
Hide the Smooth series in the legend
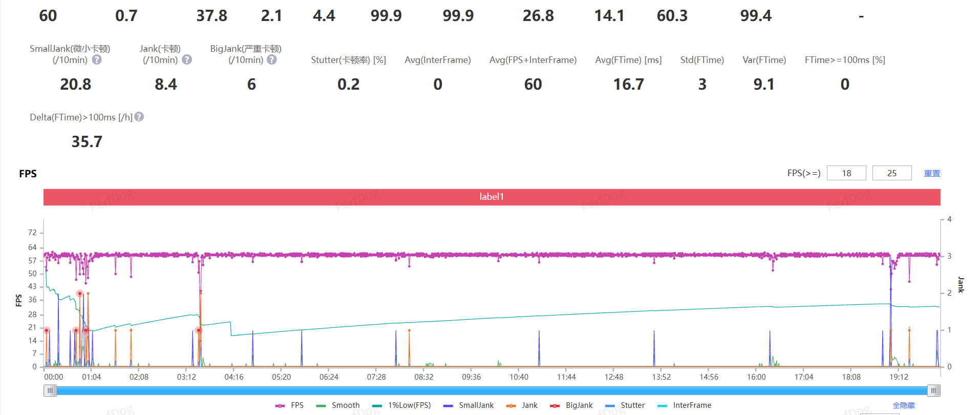[338, 405]
